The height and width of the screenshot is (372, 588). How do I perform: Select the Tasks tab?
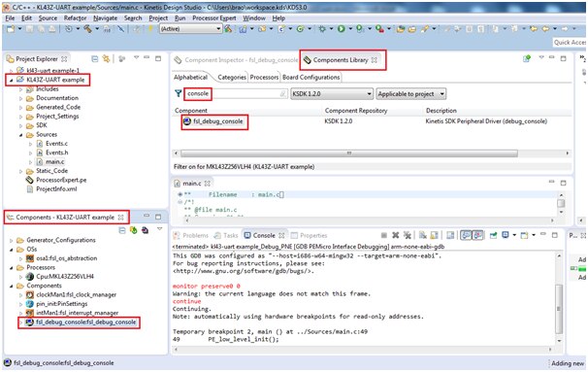226,235
